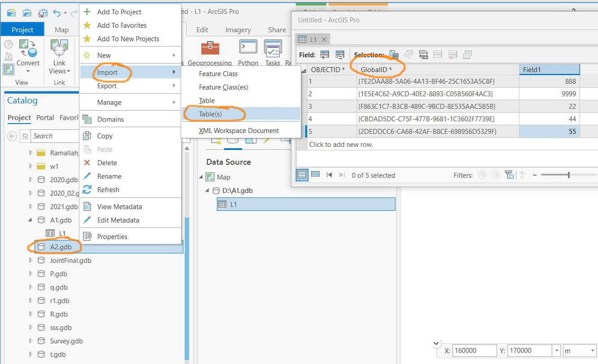Collapse the D:\A1.gdb node under Data Source
598x364 pixels.
[x=208, y=190]
